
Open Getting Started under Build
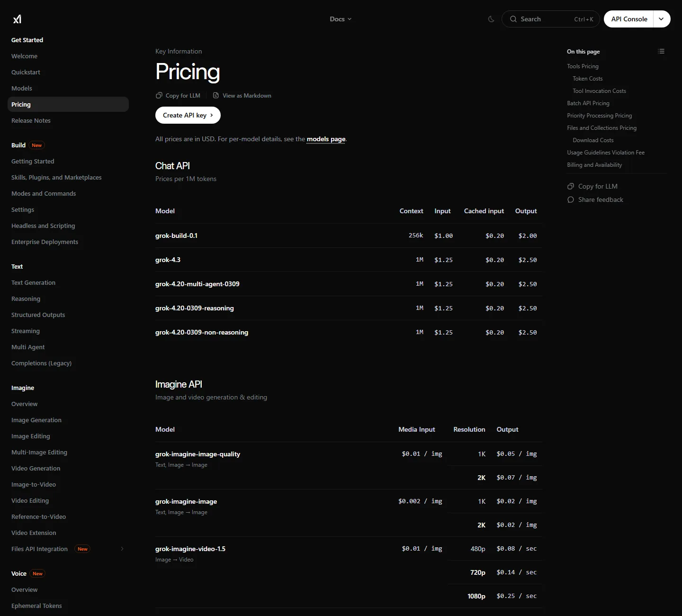33,161
